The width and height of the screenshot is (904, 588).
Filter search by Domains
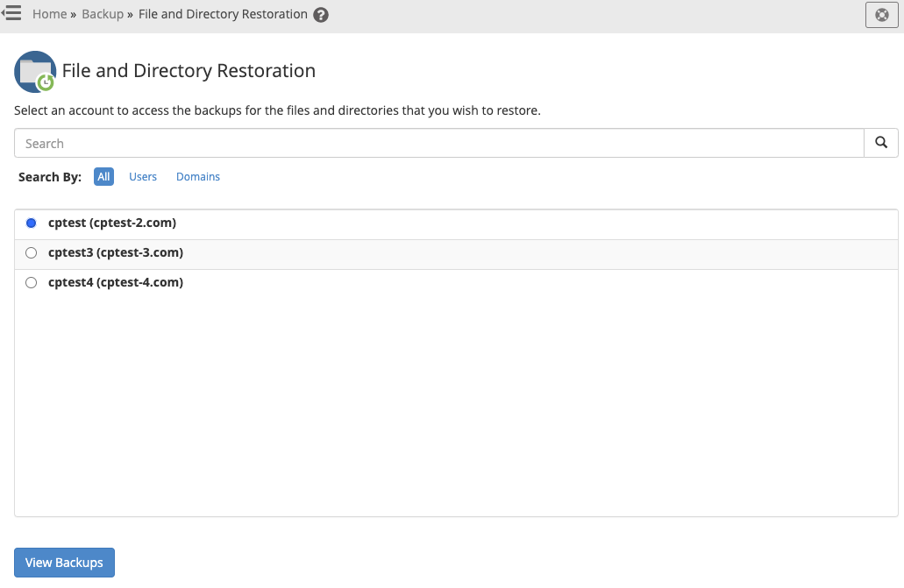[198, 176]
